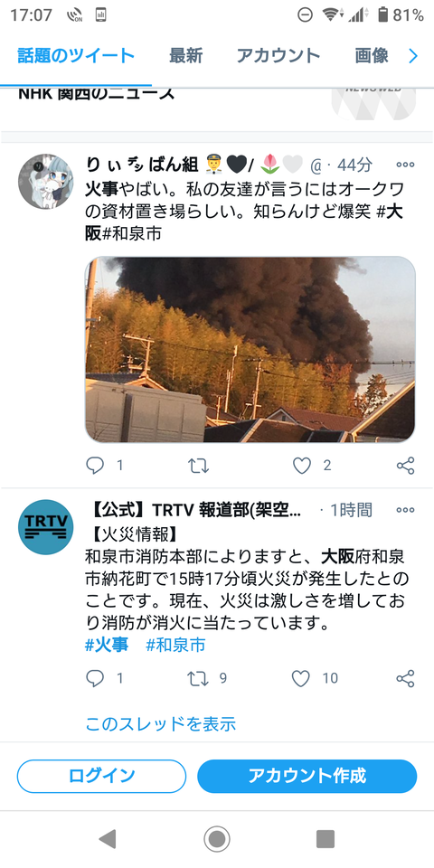Select the 画像 tab
The height and width of the screenshot is (868, 434).
coord(372,55)
